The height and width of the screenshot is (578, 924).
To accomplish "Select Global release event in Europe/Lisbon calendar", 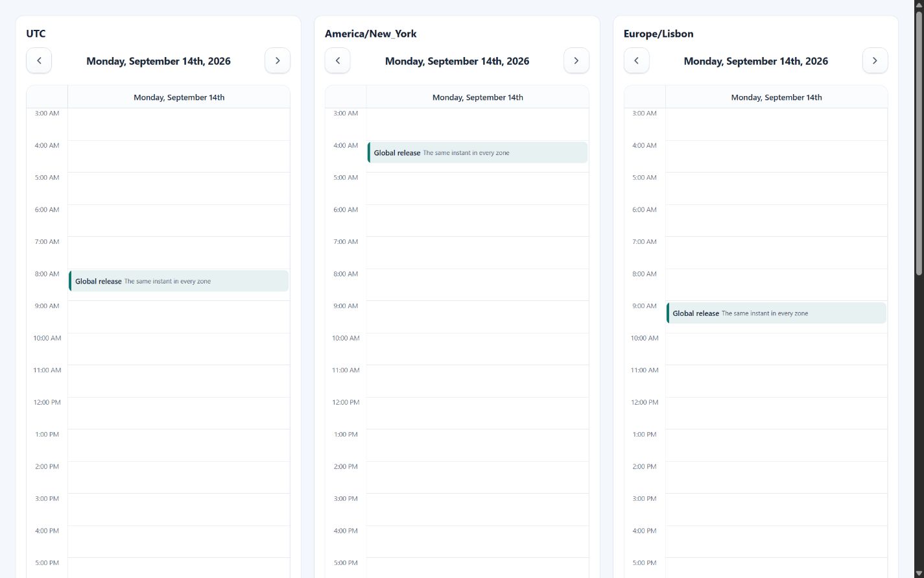I will click(x=777, y=313).
